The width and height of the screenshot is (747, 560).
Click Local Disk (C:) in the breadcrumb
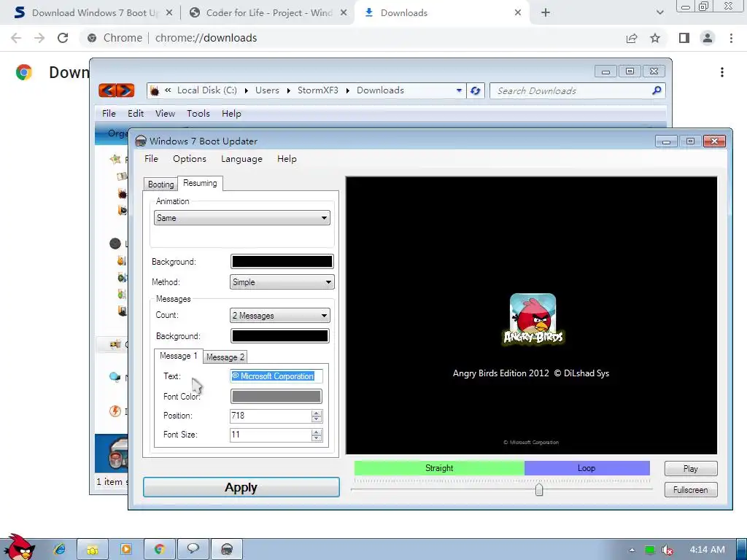point(206,90)
